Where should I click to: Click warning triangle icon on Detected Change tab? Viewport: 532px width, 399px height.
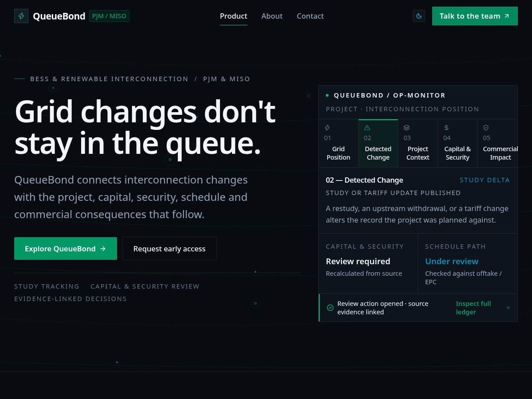coord(367,128)
